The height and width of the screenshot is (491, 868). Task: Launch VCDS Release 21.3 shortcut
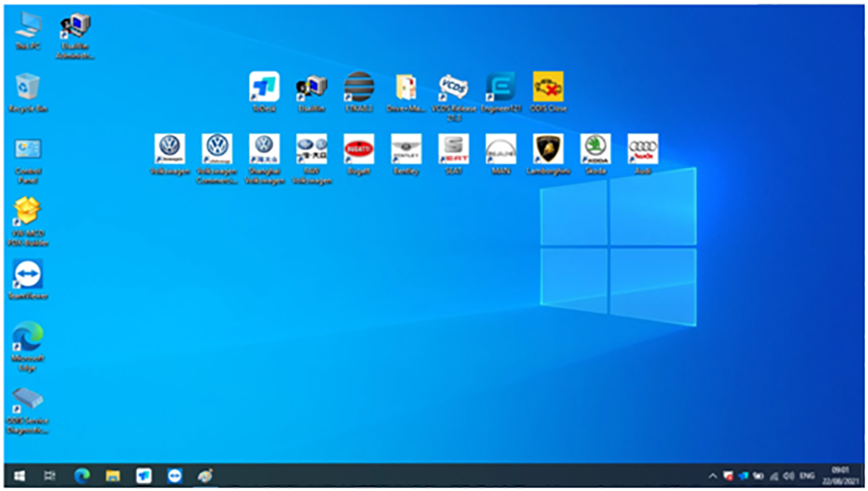pyautogui.click(x=453, y=96)
